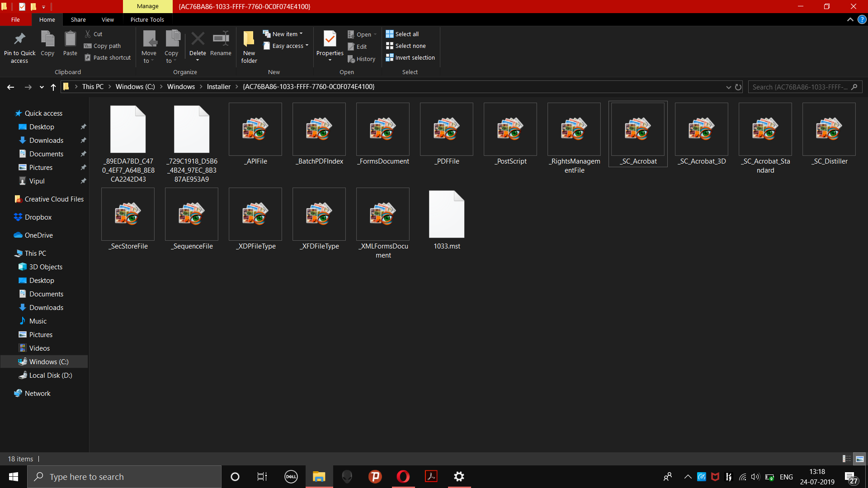Open Acrobat from the taskbar

431,476
